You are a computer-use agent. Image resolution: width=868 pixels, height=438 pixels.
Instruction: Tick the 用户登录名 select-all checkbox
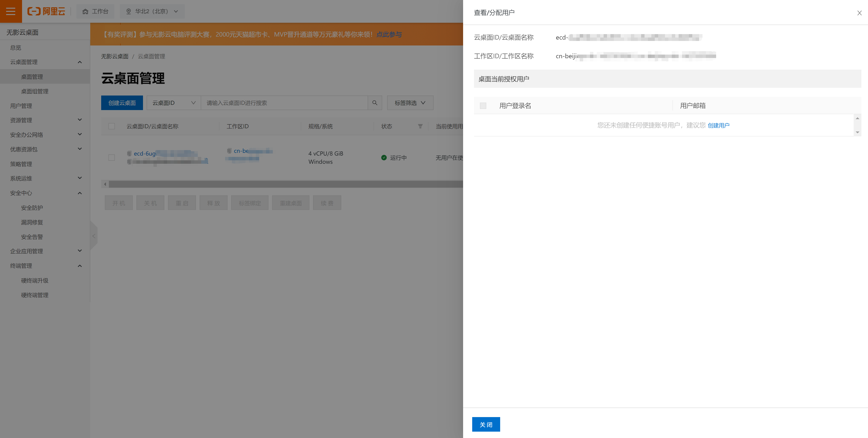(x=483, y=106)
